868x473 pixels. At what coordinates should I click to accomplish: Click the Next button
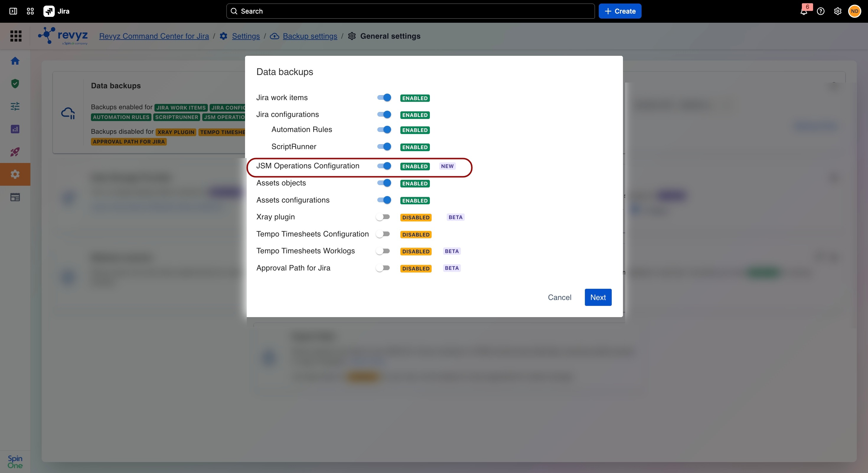click(598, 298)
